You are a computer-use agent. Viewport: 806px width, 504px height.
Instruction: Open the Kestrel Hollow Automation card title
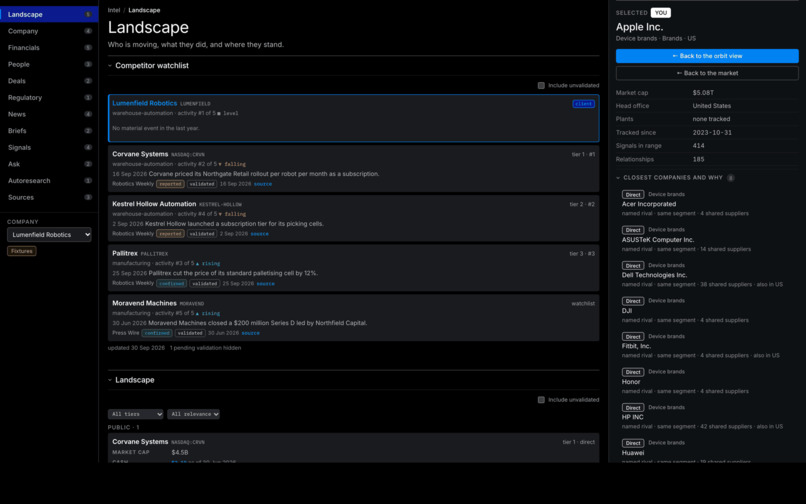click(154, 204)
